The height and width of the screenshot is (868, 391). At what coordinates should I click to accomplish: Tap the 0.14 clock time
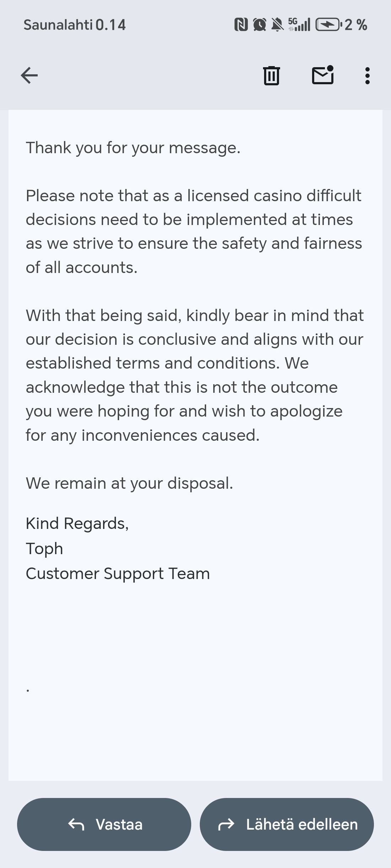click(x=111, y=25)
